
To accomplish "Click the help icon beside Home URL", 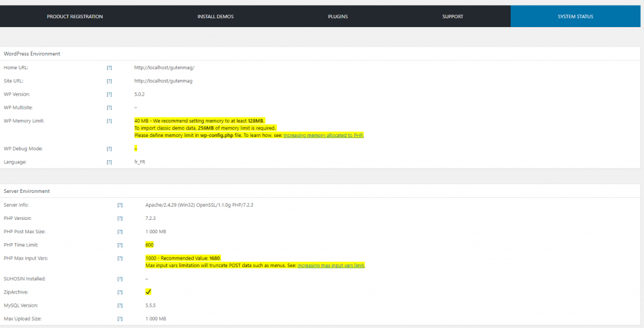I will pyautogui.click(x=109, y=67).
